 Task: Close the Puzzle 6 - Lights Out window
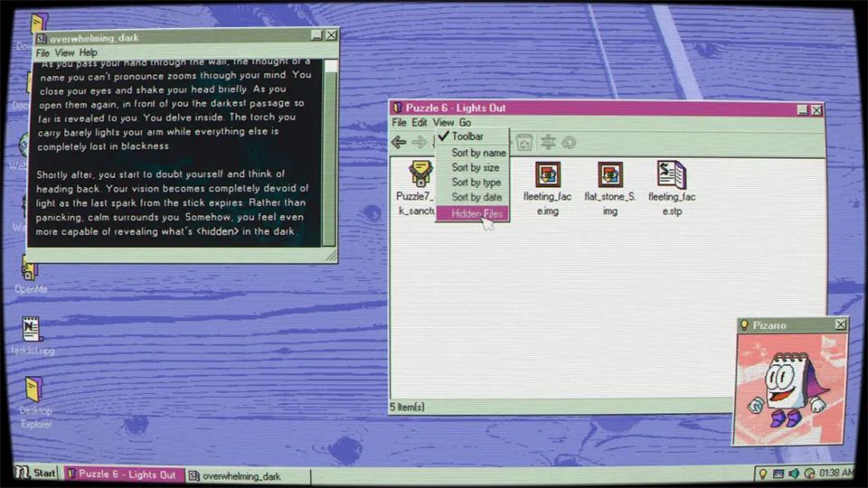pyautogui.click(x=817, y=109)
